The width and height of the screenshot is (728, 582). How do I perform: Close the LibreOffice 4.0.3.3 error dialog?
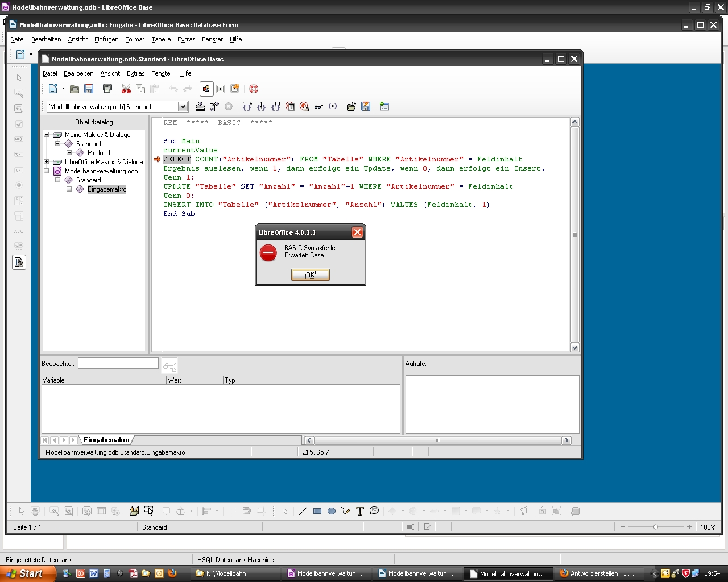click(x=357, y=232)
